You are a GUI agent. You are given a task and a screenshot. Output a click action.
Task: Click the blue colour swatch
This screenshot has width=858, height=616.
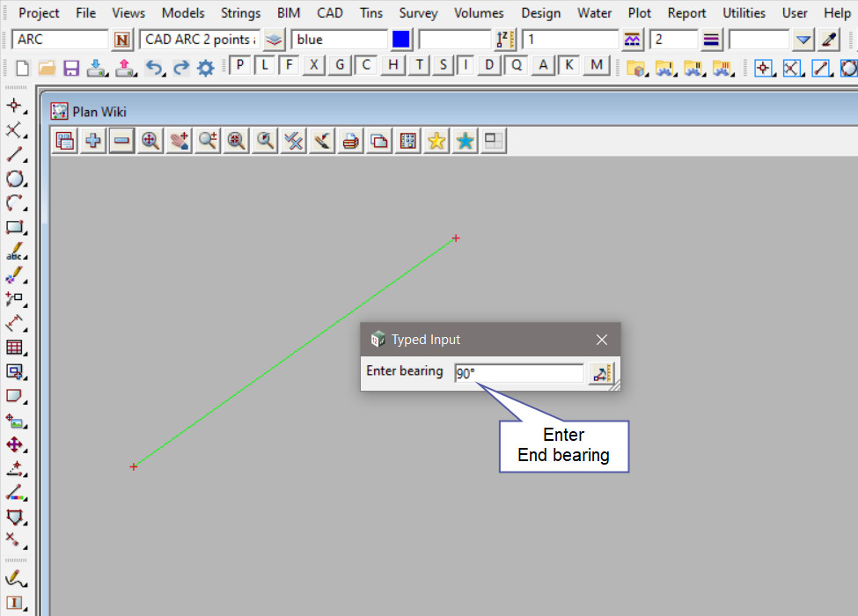coord(401,40)
